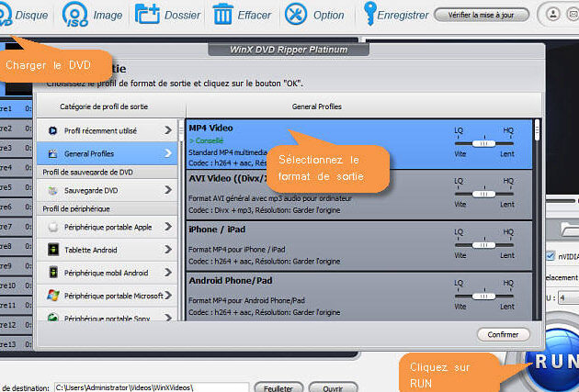Viewport: 579px width, 392px height.
Task: Open the Option wrench icon
Action: pos(296,15)
